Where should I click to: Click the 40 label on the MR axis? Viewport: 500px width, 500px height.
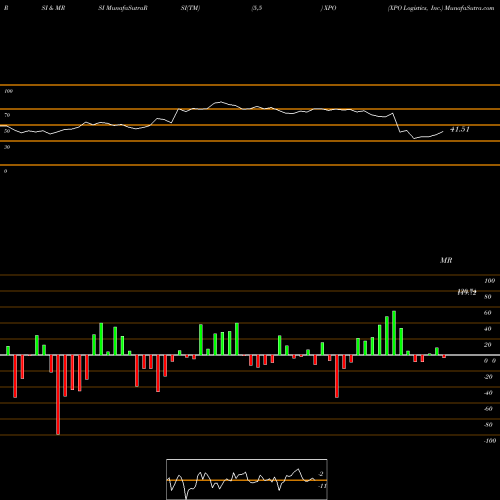[x=487, y=329]
